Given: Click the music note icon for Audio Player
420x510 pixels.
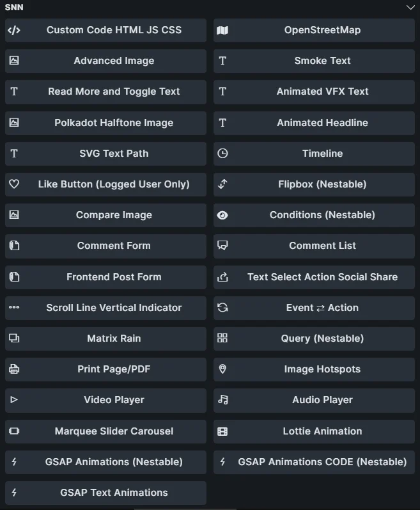Looking at the screenshot, I should pos(222,400).
